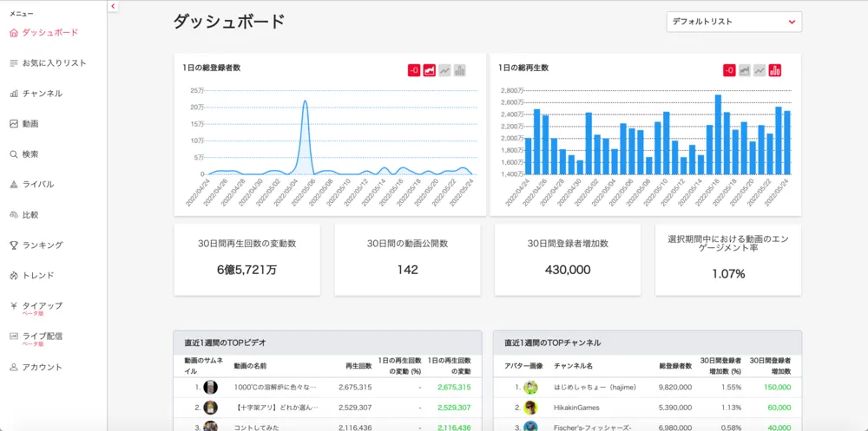Switch 総再生数 chart to line view
Viewport: 868px width, 431px height.
tap(759, 70)
